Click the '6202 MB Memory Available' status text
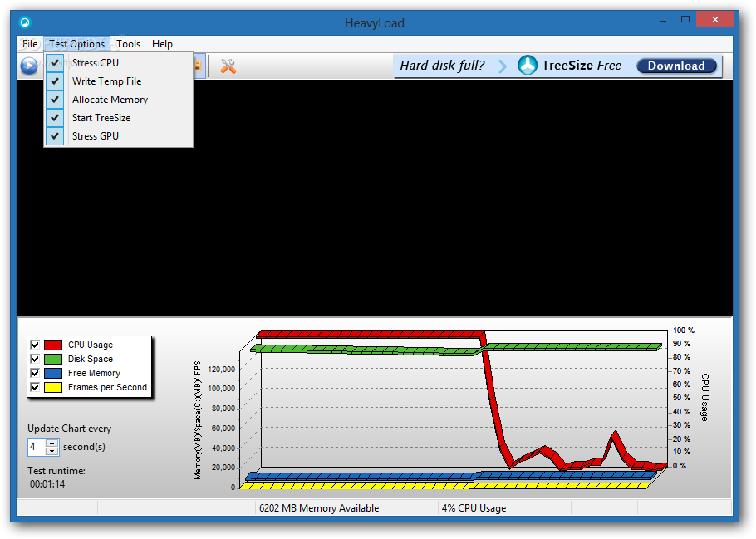 pos(319,507)
